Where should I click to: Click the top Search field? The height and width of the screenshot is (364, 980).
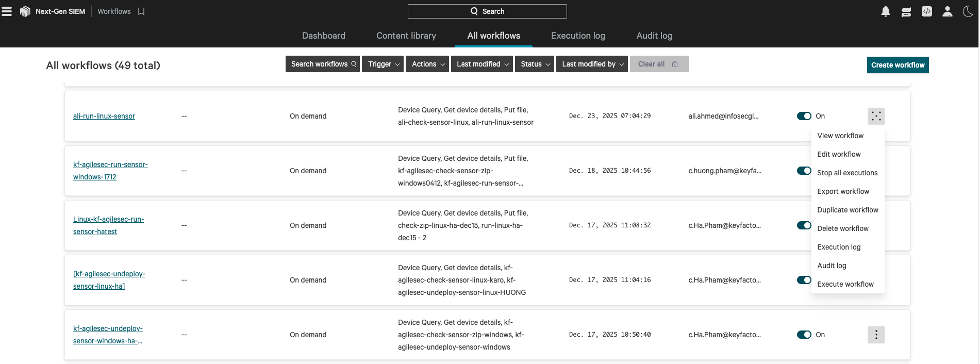pos(487,11)
